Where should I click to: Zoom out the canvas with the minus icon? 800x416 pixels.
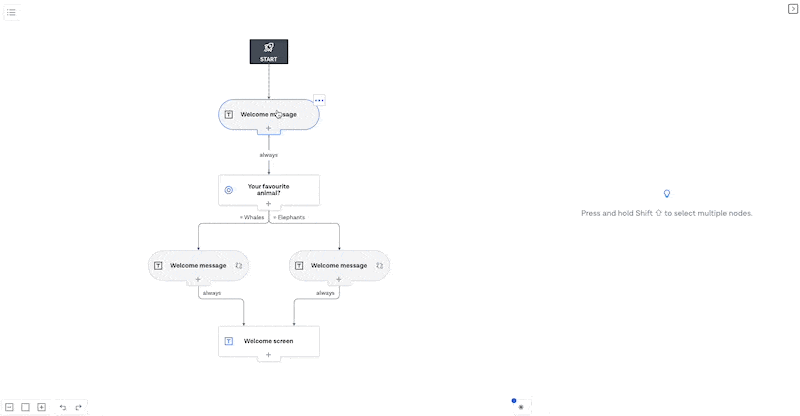pos(9,407)
